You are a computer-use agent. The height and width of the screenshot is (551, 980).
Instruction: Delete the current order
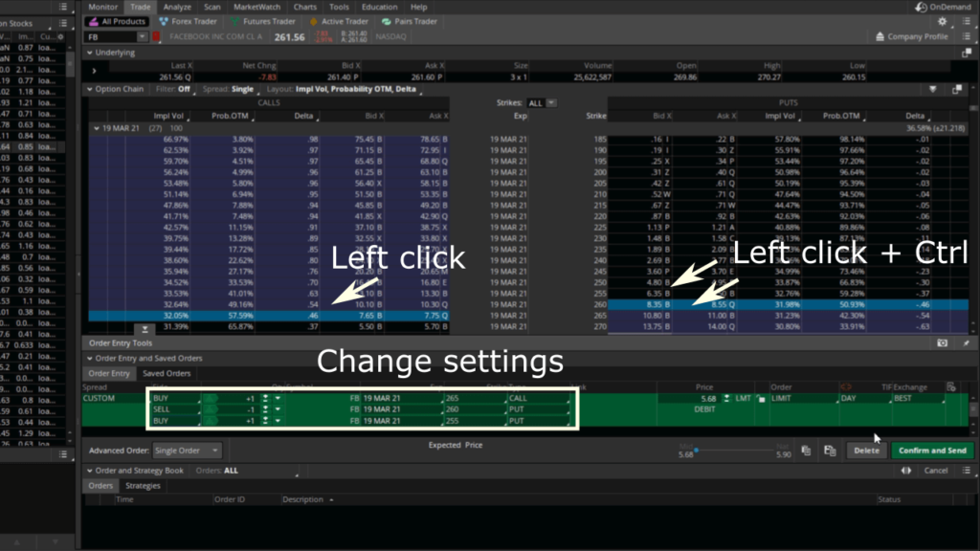(x=866, y=451)
